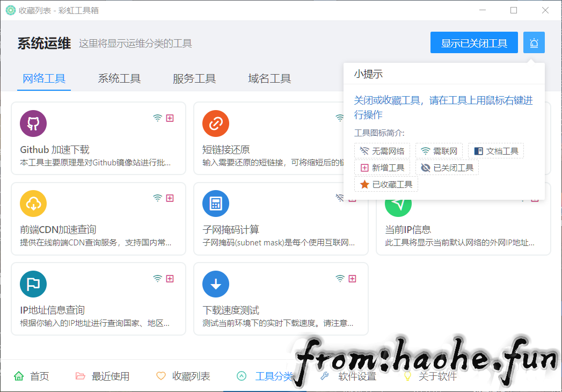Click the 已收藏工具 star legend tag
The width and height of the screenshot is (562, 392).
coord(386,185)
